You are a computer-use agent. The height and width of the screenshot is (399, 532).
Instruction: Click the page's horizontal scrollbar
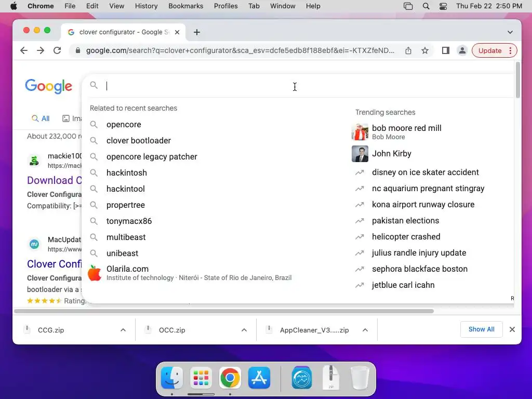coord(224,311)
